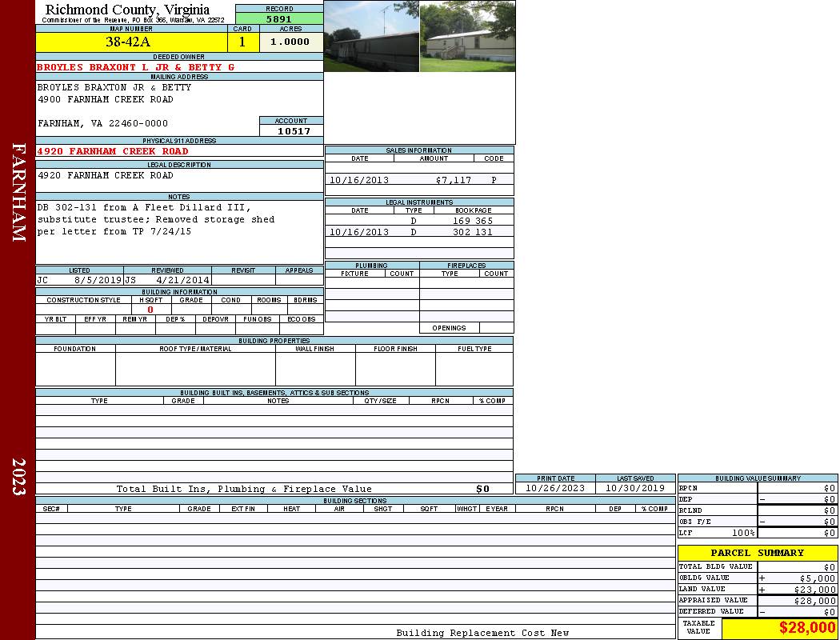Click OBLDG VALUE amount $5,000
Image resolution: width=840 pixels, height=640 pixels.
(818, 578)
